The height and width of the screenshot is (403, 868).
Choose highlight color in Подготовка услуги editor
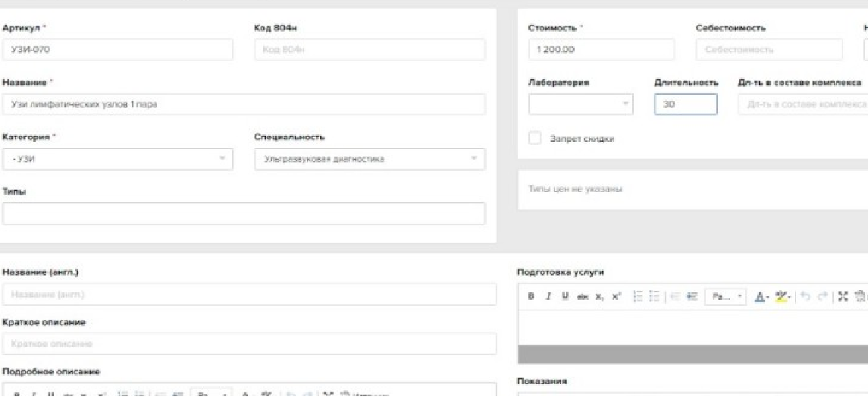coord(779,296)
